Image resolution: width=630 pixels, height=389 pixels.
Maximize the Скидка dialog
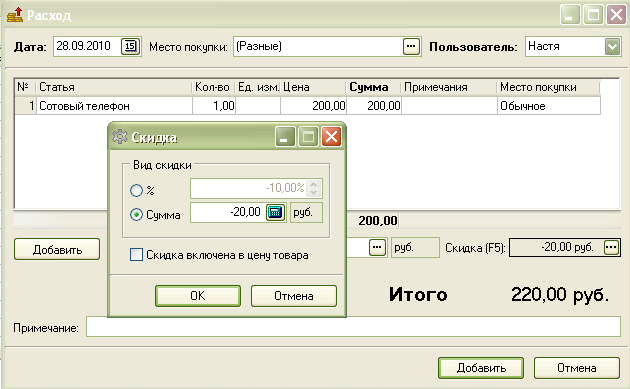pyautogui.click(x=308, y=137)
